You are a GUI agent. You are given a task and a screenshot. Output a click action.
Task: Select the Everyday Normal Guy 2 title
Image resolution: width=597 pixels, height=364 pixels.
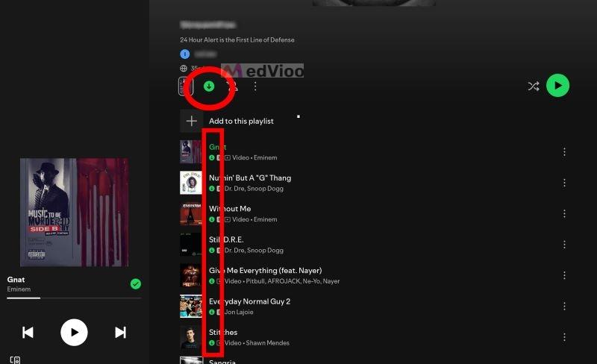(250, 301)
